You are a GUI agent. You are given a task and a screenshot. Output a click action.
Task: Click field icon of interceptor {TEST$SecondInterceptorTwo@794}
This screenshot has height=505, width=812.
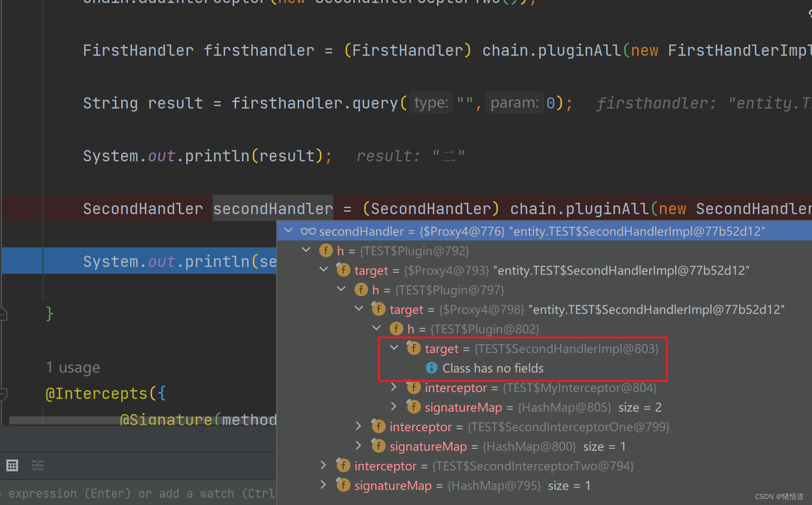pos(343,465)
